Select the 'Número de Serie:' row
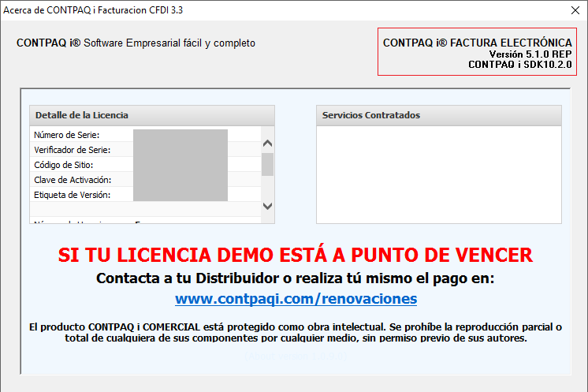This screenshot has height=392, width=588. click(146, 134)
